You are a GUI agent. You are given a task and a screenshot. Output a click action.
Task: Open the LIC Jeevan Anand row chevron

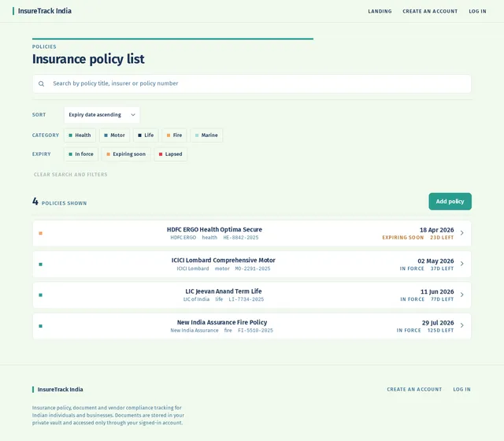tap(462, 295)
